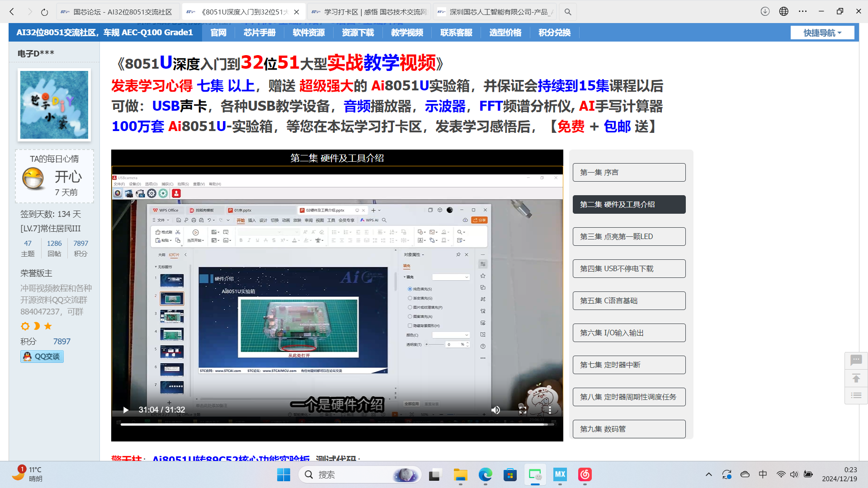Open the 教学视频 menu item
This screenshot has width=868, height=488.
pyautogui.click(x=407, y=33)
